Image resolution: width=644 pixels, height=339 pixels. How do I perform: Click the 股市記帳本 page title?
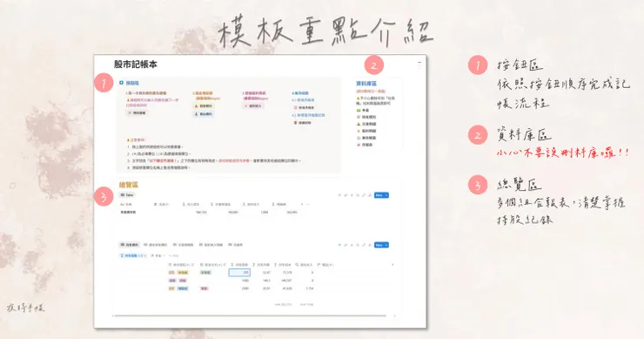(136, 64)
